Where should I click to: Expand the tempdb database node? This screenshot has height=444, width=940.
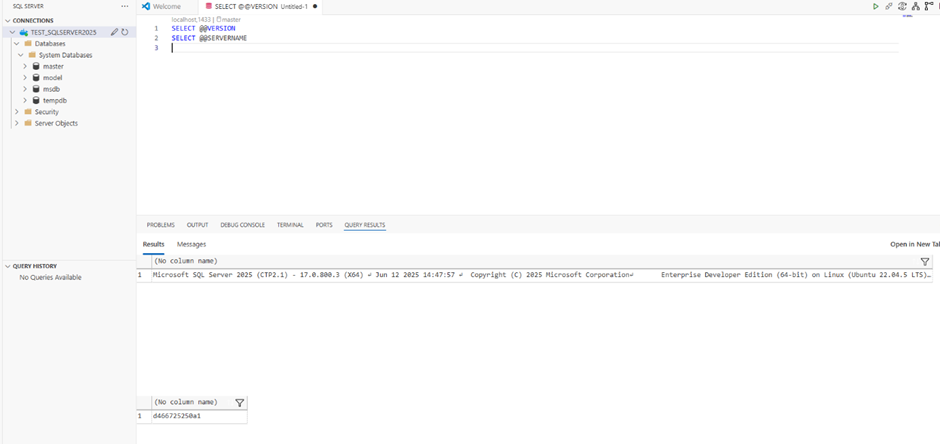(x=25, y=101)
